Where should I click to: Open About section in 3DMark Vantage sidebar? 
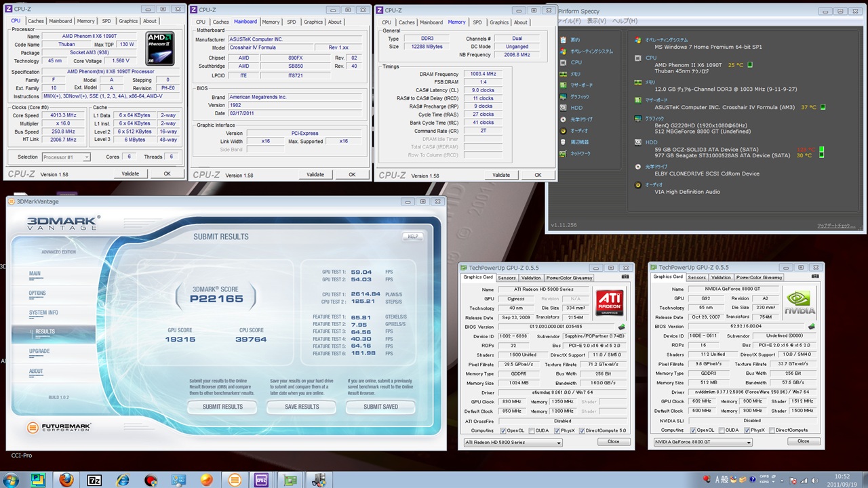[36, 371]
